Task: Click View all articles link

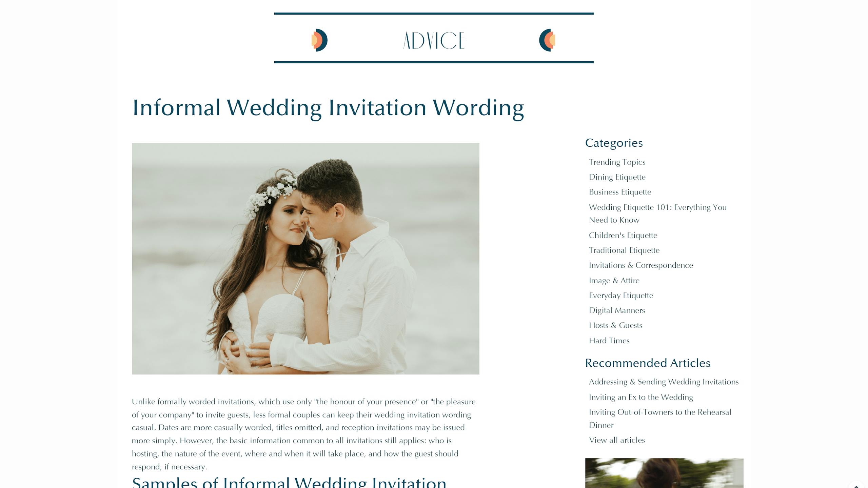Action: coord(616,440)
